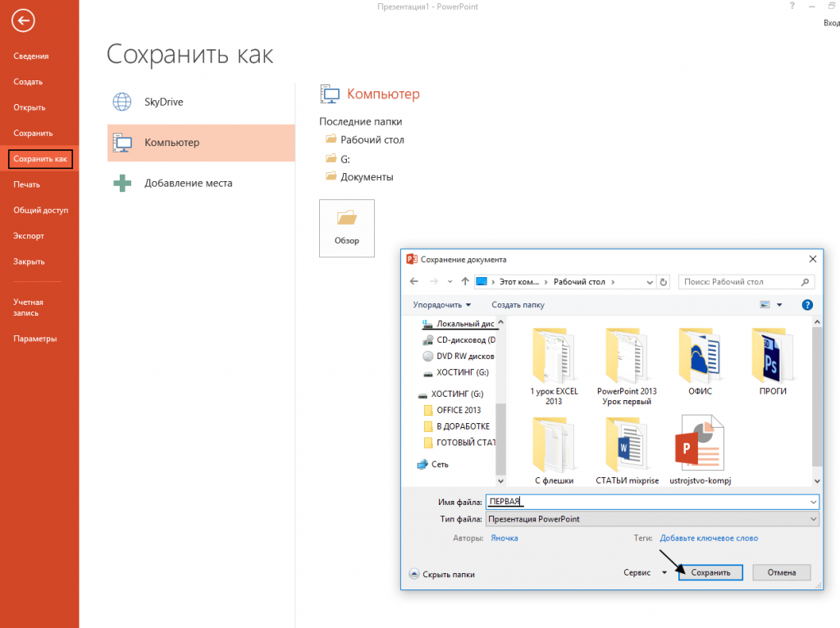Open the Общий доступ menu item
This screenshot has width=840, height=628.
coord(41,211)
